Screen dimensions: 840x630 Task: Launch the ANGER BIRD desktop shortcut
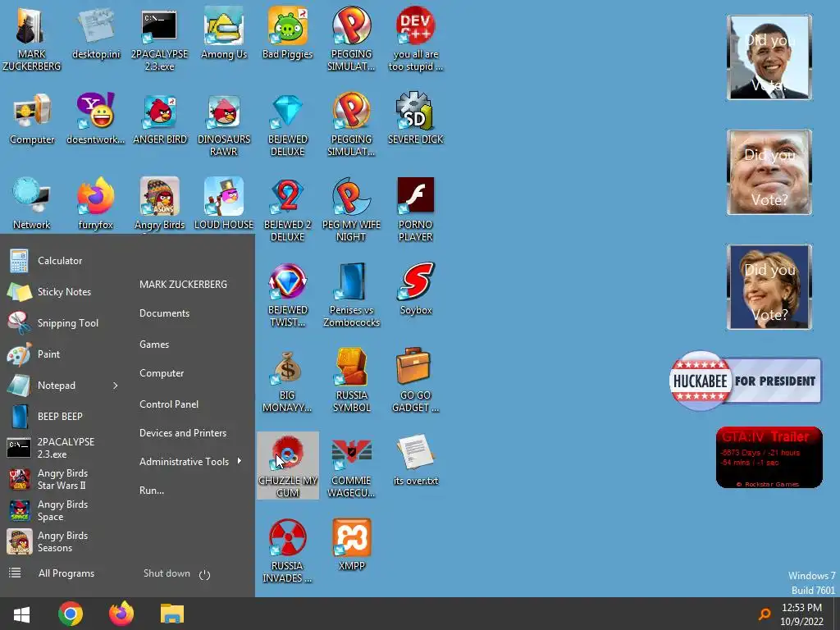[160, 119]
